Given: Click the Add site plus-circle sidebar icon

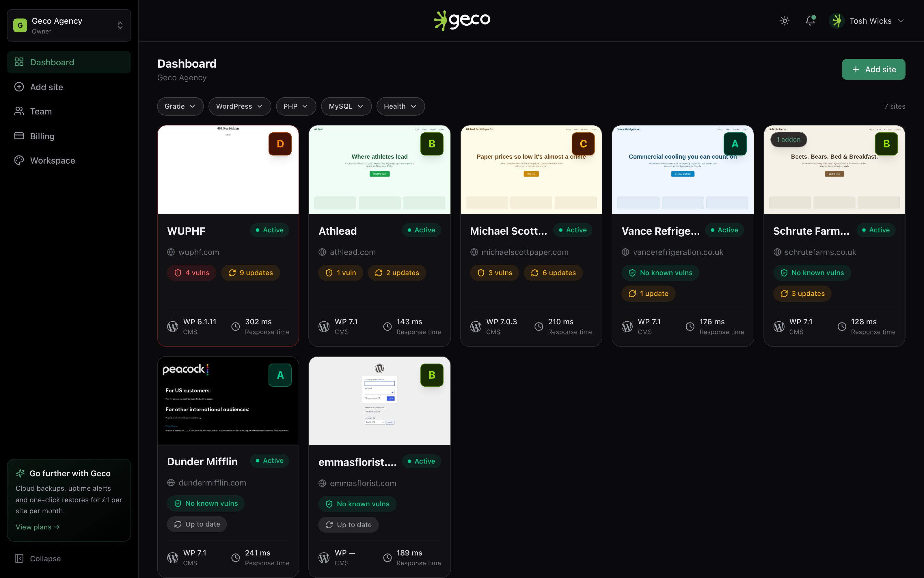Looking at the screenshot, I should point(19,87).
